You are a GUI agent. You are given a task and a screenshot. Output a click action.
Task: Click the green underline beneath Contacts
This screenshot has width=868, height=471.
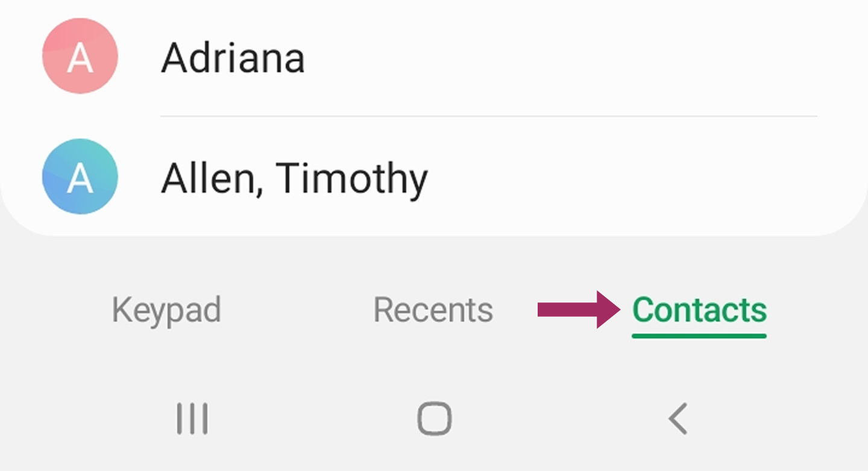tap(699, 335)
